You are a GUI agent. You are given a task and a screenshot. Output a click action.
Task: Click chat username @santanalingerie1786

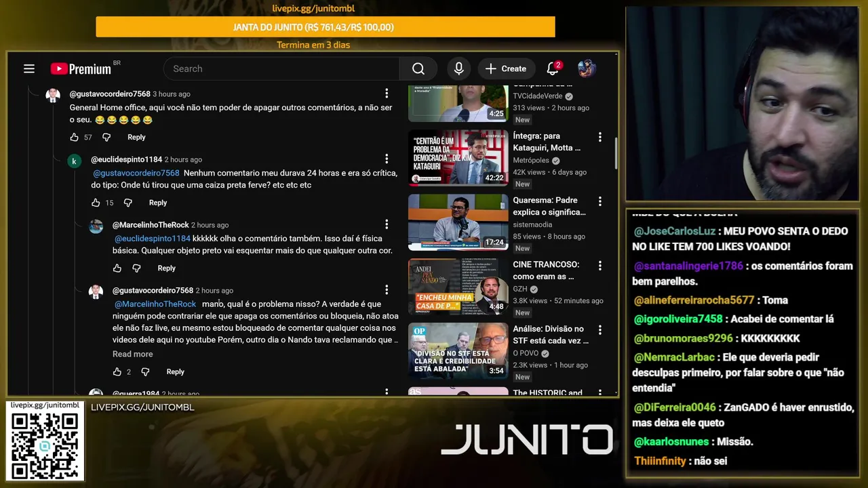(x=688, y=266)
